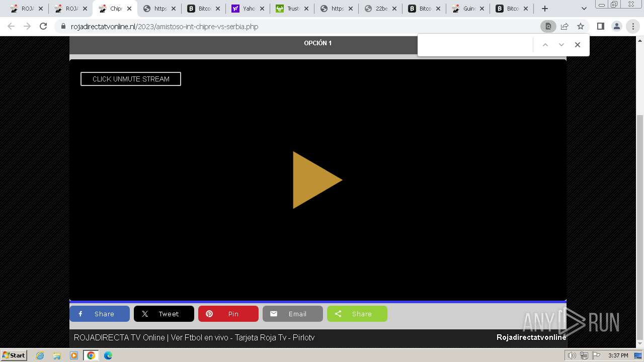Expand the tab search dropdown arrow
This screenshot has width=644, height=362.
tap(584, 9)
